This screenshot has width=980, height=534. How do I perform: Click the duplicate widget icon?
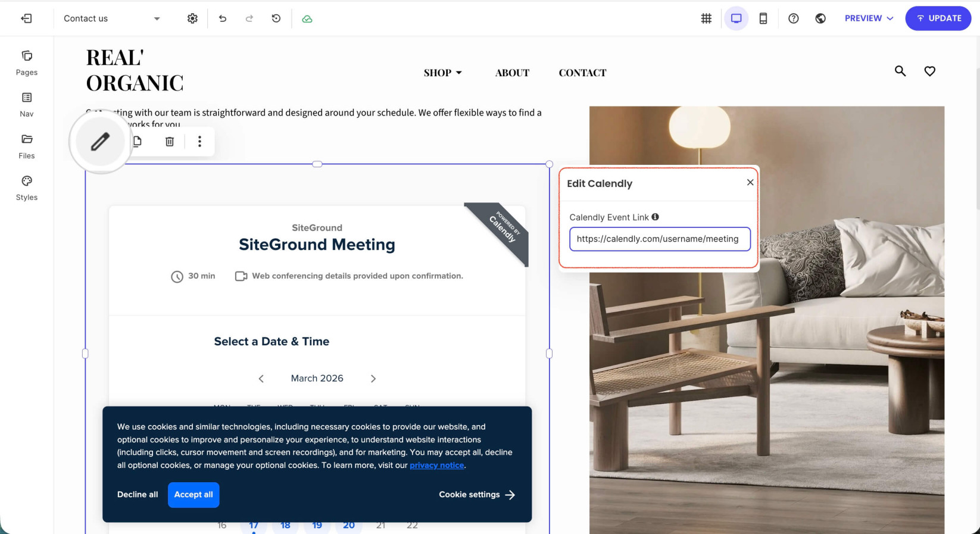tap(138, 142)
